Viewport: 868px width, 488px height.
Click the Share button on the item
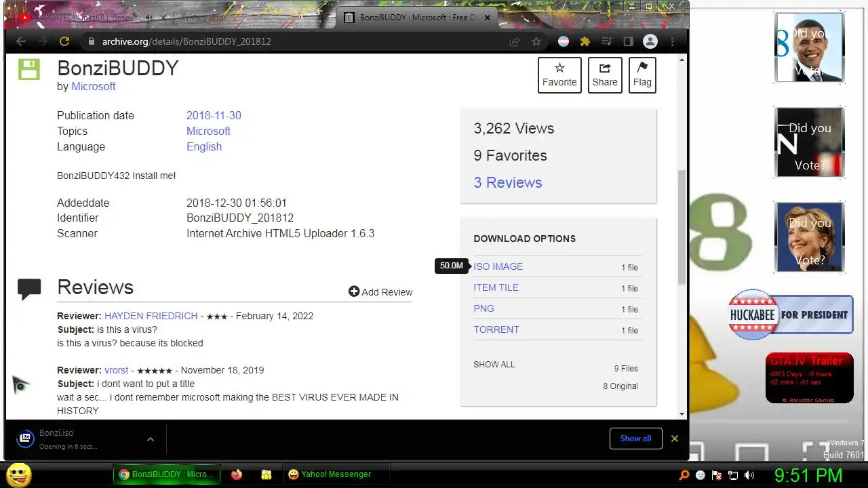coord(605,75)
